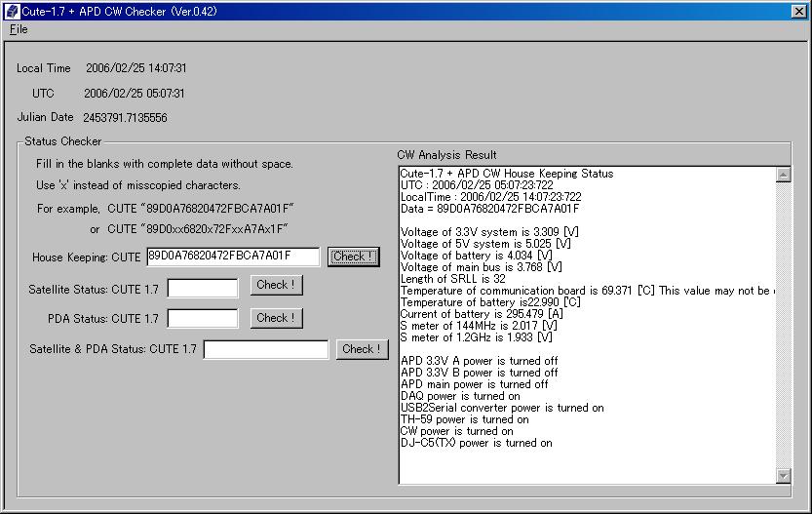Click 'Voltage of main bus is 3.768 [V]' line

click(482, 267)
